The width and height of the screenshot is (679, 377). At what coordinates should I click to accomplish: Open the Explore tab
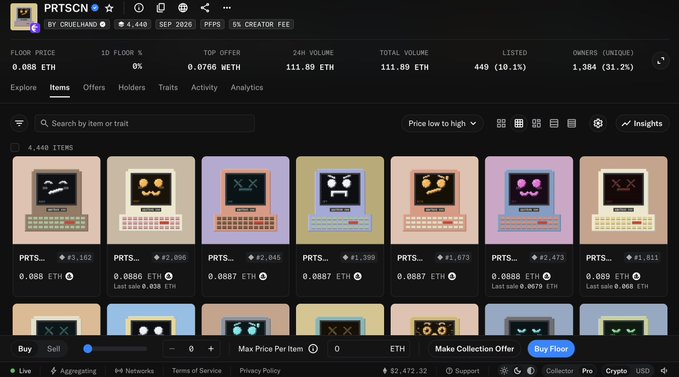[23, 87]
